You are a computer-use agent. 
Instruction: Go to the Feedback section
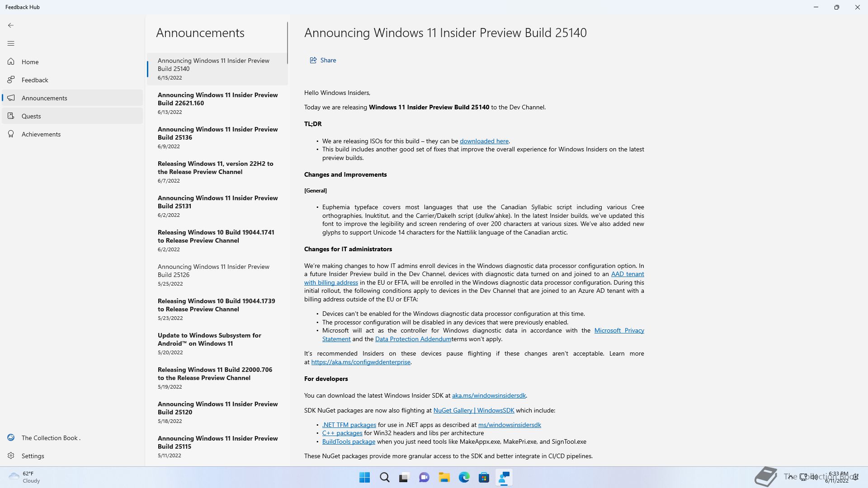pos(72,80)
